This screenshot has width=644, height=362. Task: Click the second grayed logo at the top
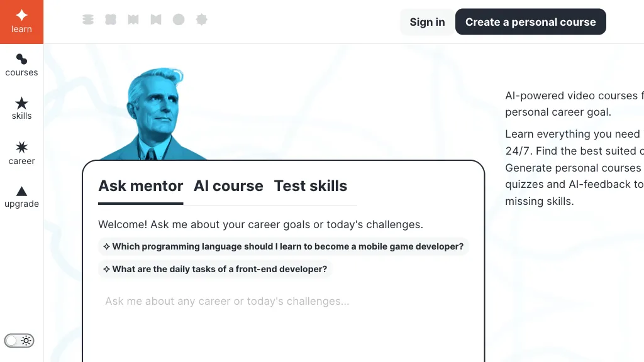111,19
